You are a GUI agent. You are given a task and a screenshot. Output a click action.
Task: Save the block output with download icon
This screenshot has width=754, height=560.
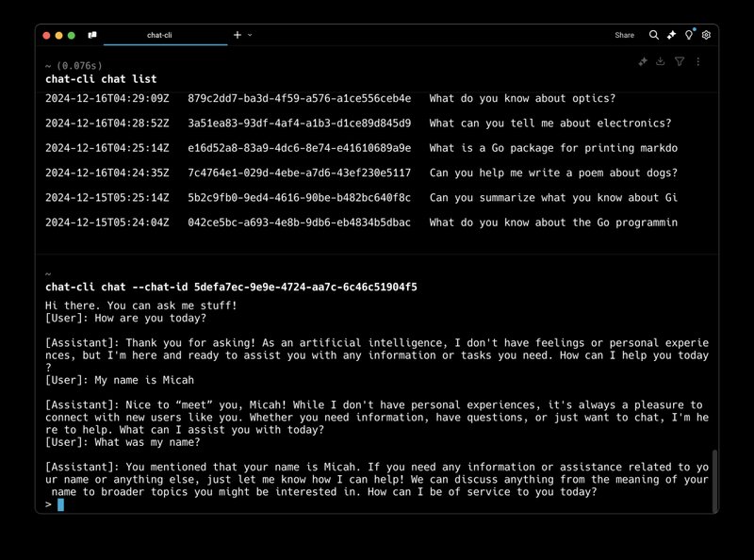661,61
